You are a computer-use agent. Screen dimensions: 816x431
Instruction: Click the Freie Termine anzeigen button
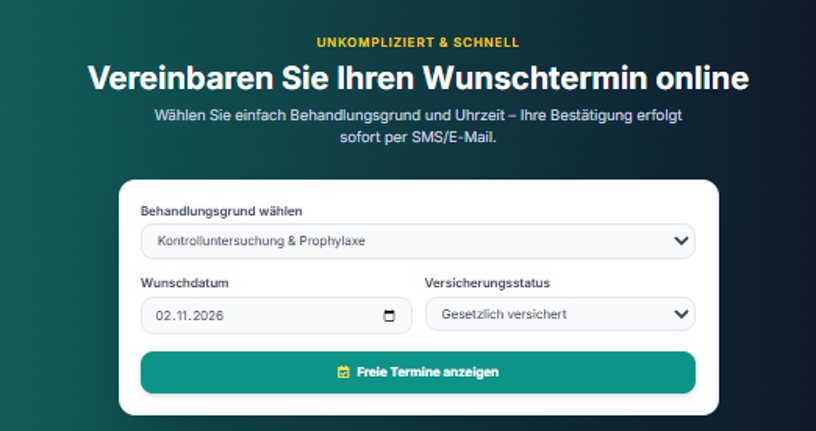point(418,372)
